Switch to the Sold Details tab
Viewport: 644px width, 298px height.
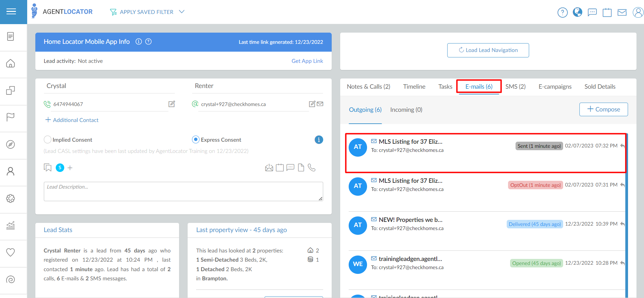(600, 87)
